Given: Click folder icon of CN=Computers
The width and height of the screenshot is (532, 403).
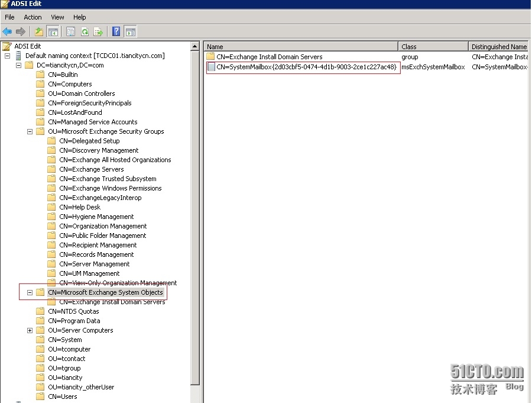Looking at the screenshot, I should (x=40, y=84).
